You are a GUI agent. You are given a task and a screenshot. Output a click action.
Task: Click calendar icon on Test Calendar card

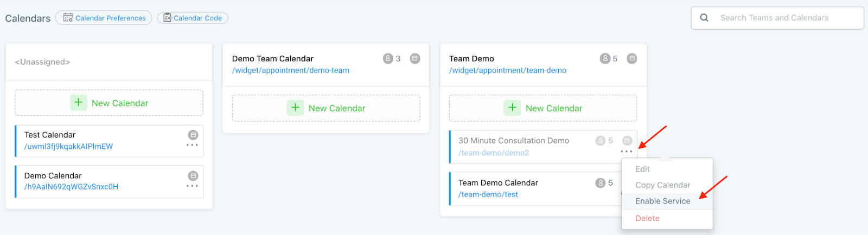[x=193, y=135]
